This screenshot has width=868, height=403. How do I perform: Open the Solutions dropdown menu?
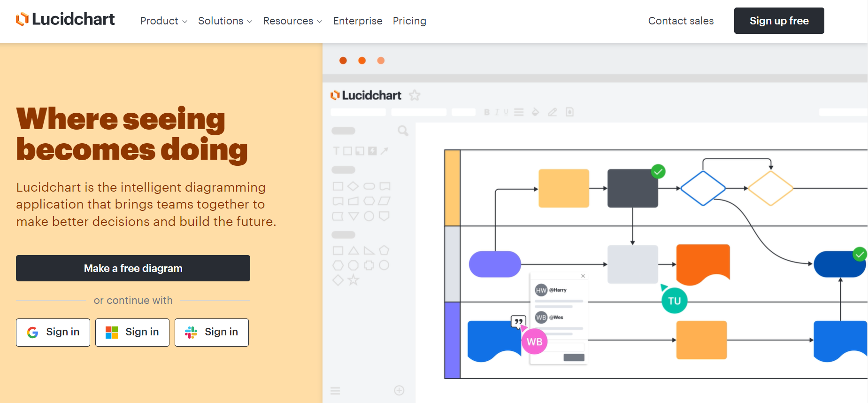click(x=225, y=21)
